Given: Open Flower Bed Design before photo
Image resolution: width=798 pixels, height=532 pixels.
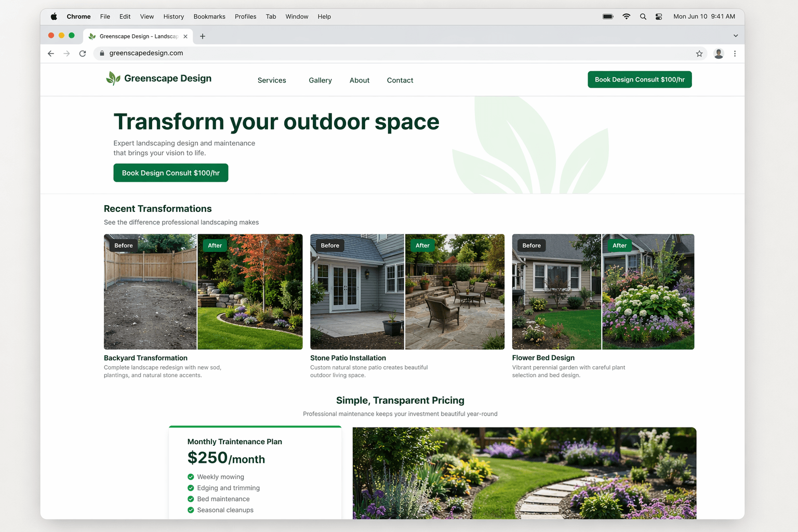Looking at the screenshot, I should click(x=556, y=291).
